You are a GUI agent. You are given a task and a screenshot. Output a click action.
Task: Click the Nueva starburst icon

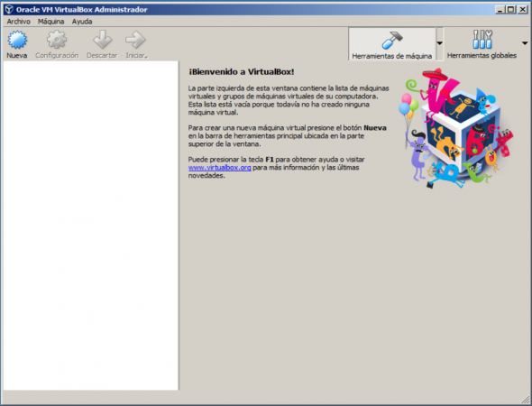pyautogui.click(x=17, y=40)
